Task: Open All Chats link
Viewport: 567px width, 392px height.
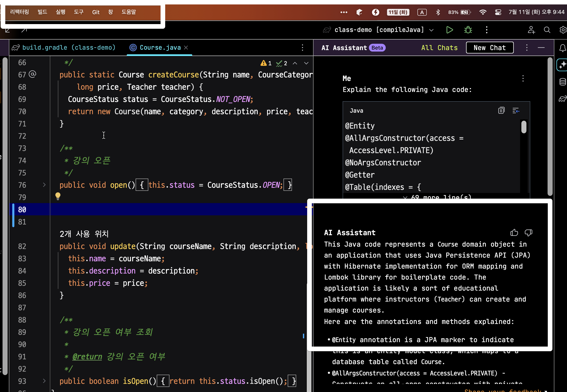Action: pyautogui.click(x=439, y=48)
